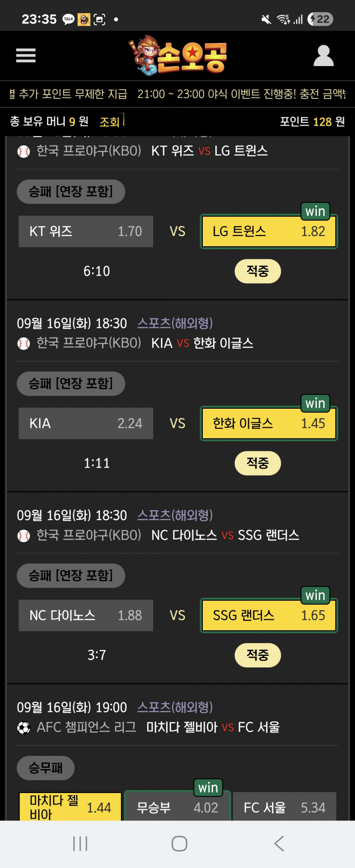Select KIA 2.24 odds option
355x868 pixels.
(x=86, y=423)
